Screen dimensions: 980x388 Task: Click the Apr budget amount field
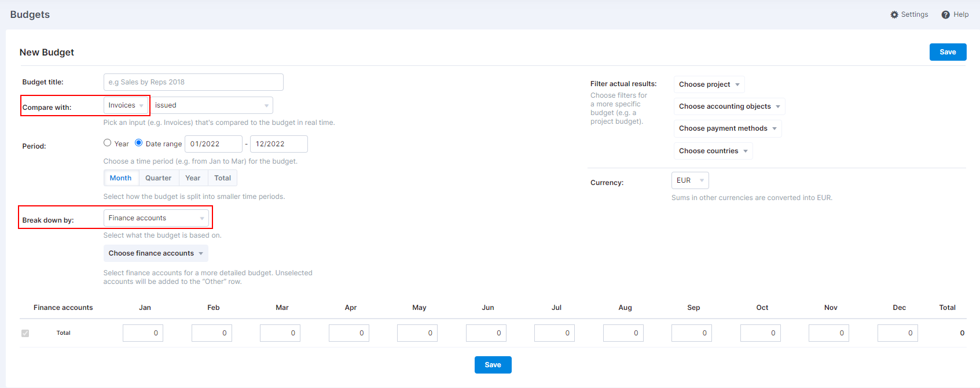pos(349,333)
